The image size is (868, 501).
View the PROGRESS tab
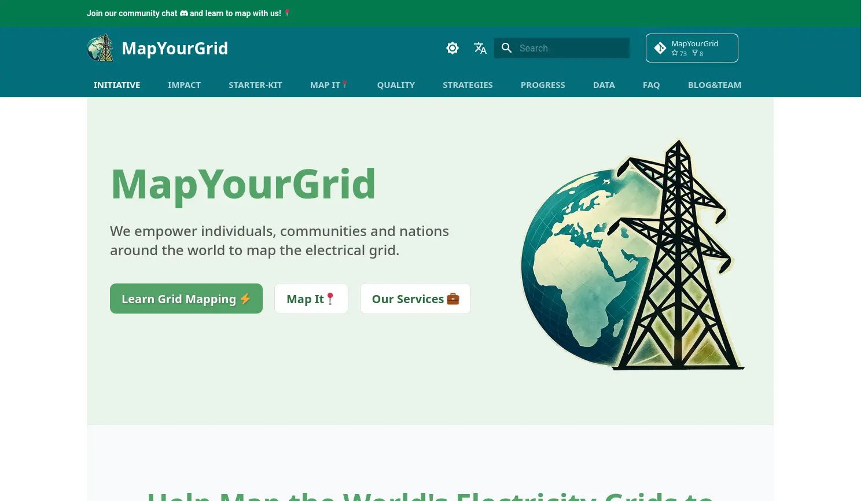click(543, 85)
